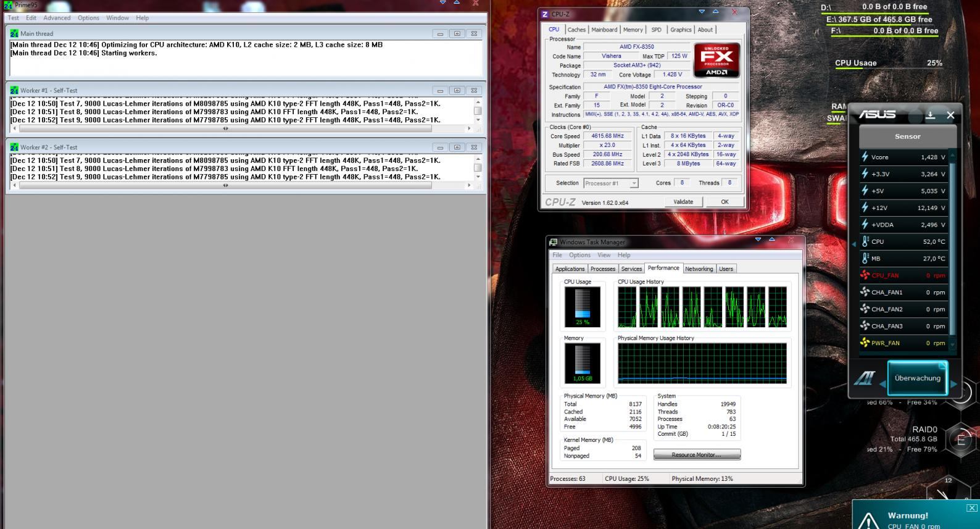
Task: Click the down triangle in the Prime95 title bar
Action: (x=442, y=2)
